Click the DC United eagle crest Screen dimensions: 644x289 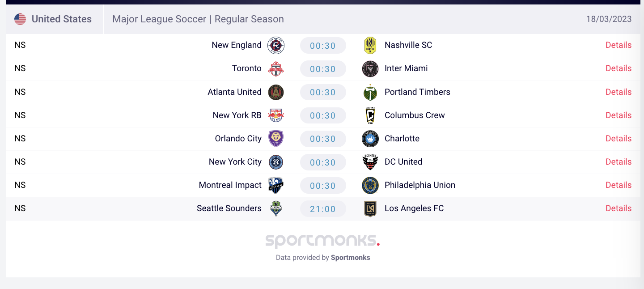[x=370, y=162]
